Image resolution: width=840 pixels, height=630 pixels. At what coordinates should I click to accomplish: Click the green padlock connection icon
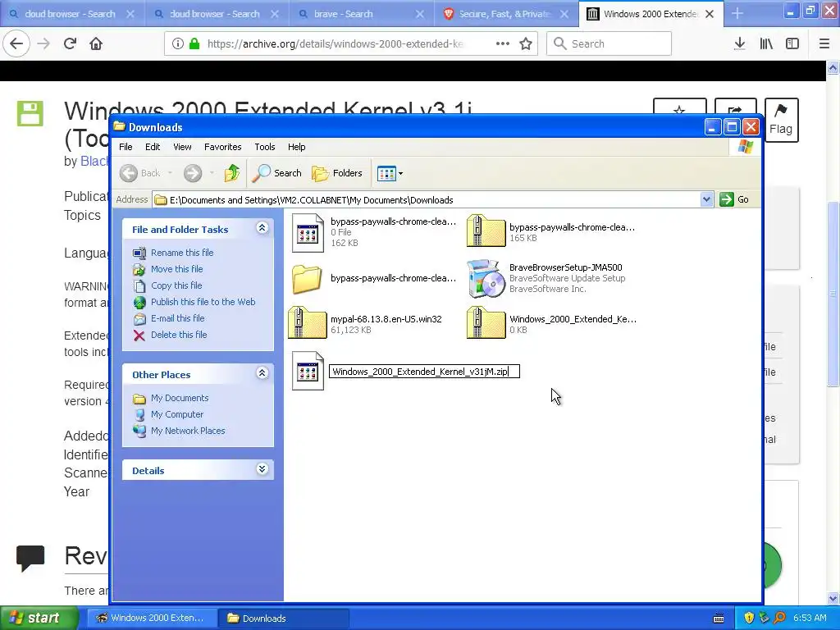click(194, 43)
